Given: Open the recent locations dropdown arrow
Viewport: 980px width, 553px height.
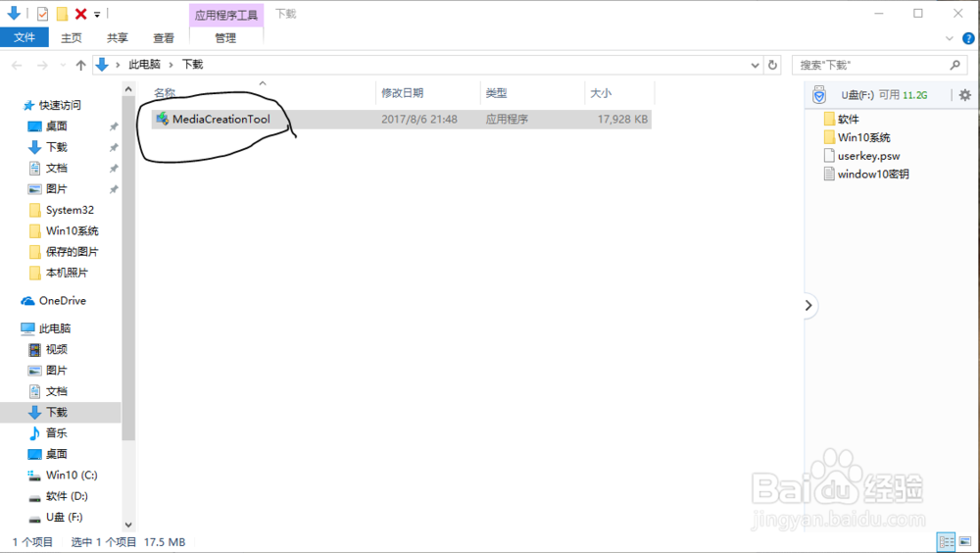Looking at the screenshot, I should [x=63, y=65].
